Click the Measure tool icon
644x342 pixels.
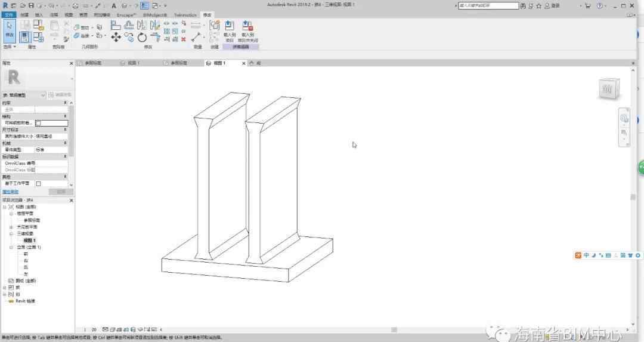tap(196, 37)
